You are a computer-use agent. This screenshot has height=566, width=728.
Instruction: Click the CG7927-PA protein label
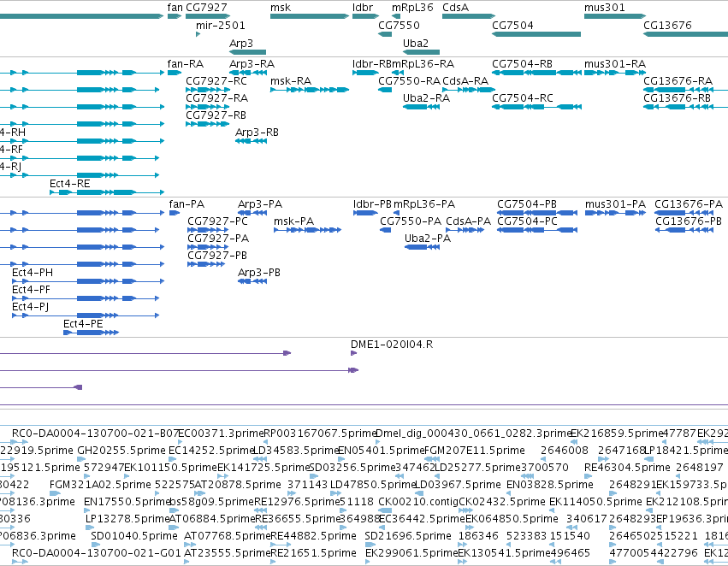pyautogui.click(x=218, y=239)
